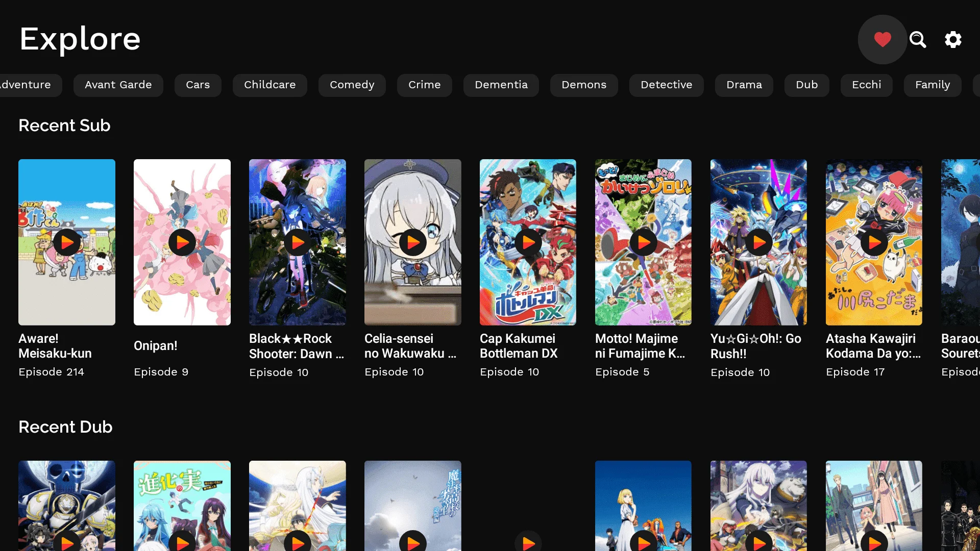Play Onipan! episode 9

coord(182,242)
